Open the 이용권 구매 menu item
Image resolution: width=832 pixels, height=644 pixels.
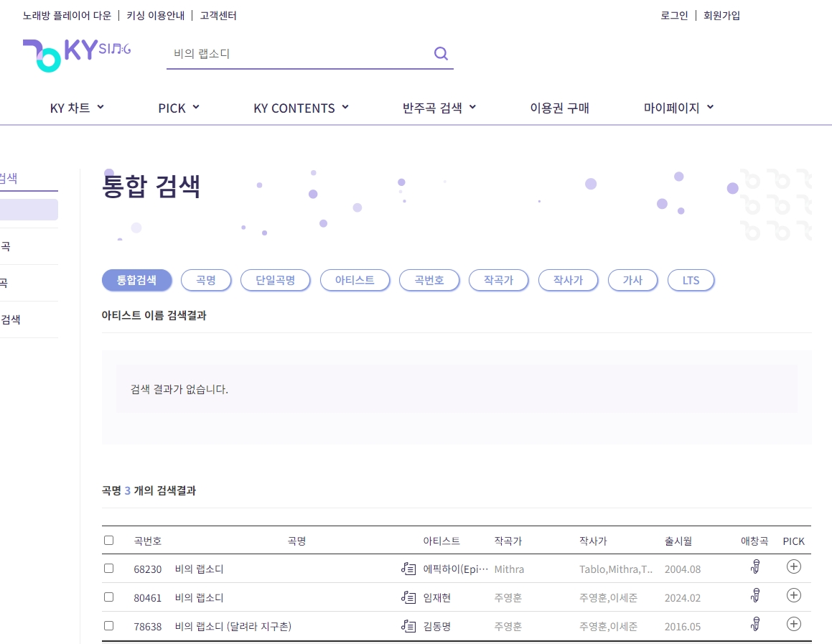tap(558, 108)
